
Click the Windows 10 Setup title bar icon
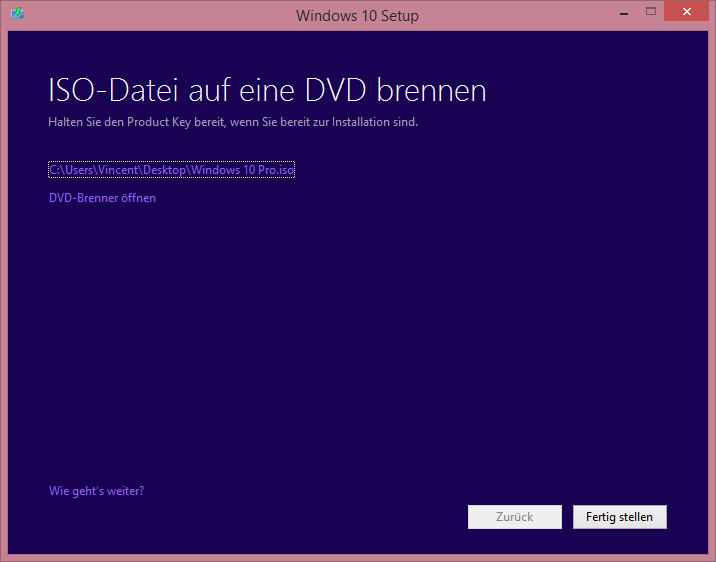pos(17,15)
